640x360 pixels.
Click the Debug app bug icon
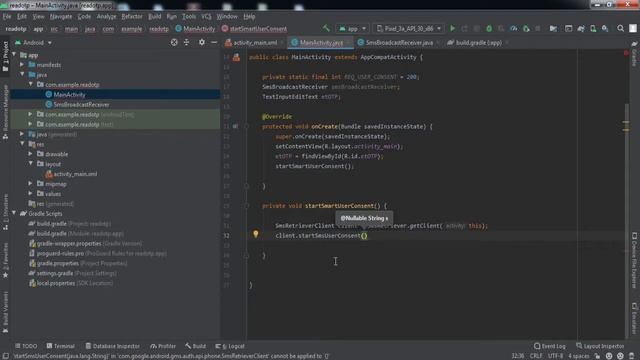[x=489, y=29]
